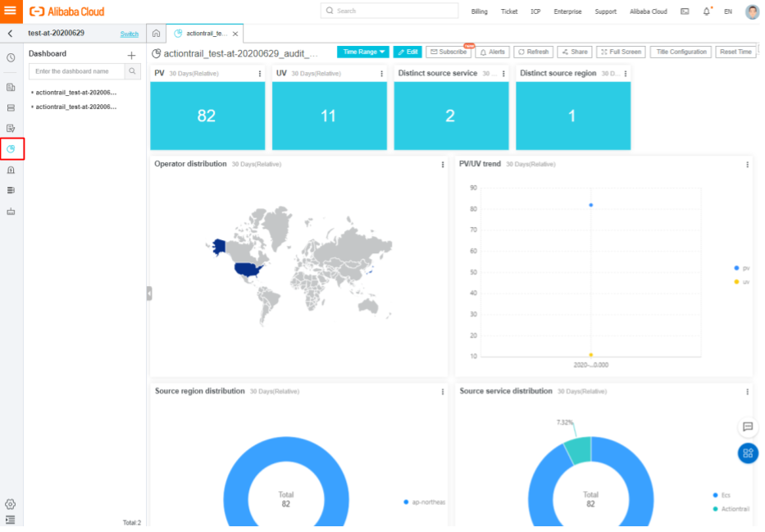Open the Billing menu item
Viewport: 765px width, 532px height.
[479, 11]
